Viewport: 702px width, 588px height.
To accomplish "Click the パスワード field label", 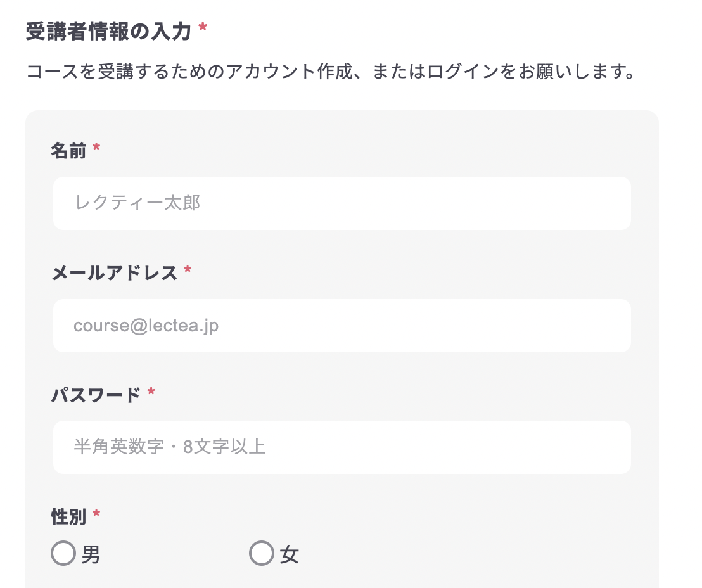I will (96, 395).
